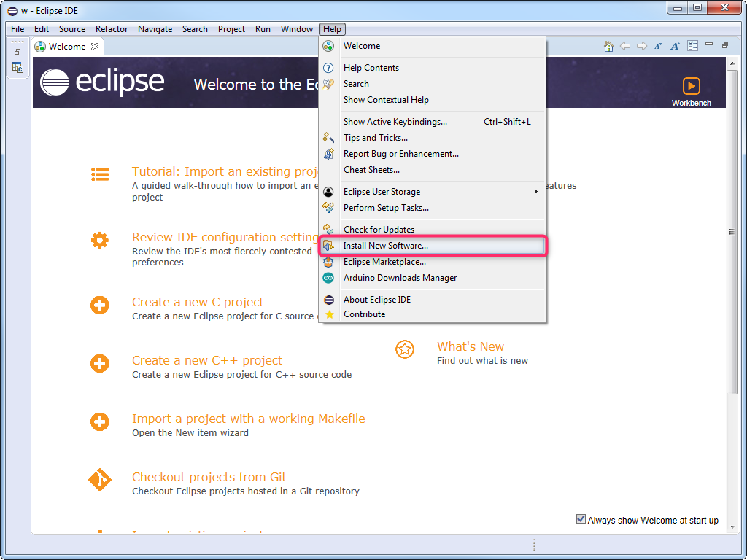Click the Report Bug or Enhancement icon

pyautogui.click(x=328, y=154)
